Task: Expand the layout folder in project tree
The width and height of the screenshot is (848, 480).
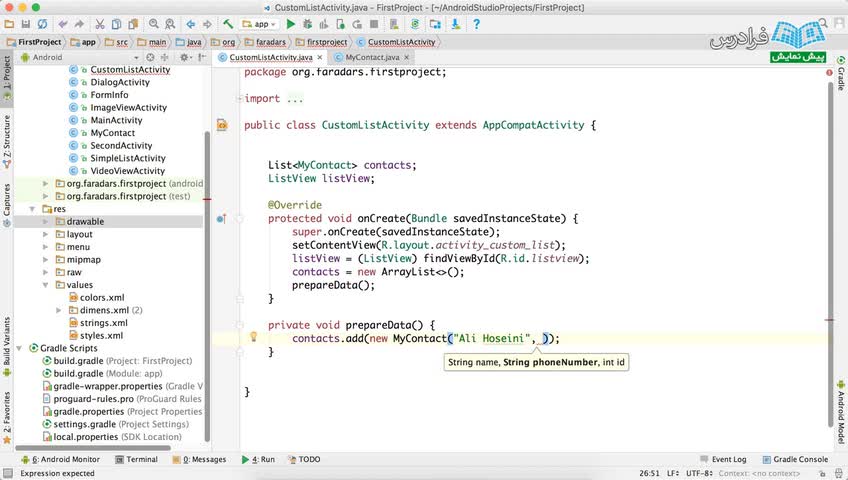Action: point(46,234)
